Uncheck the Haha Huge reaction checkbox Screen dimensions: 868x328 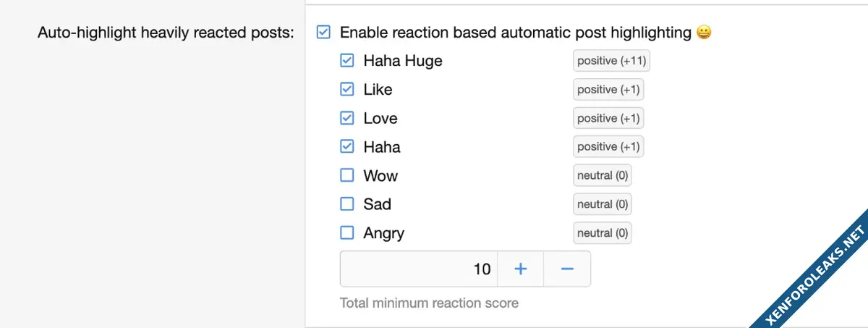(x=347, y=61)
